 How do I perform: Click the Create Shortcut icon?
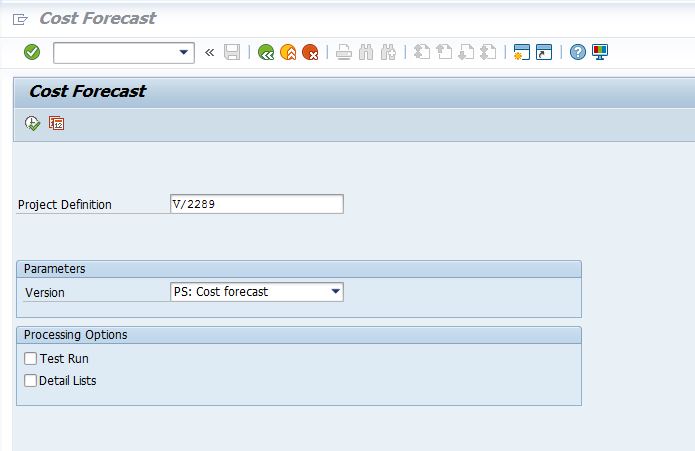(544, 52)
